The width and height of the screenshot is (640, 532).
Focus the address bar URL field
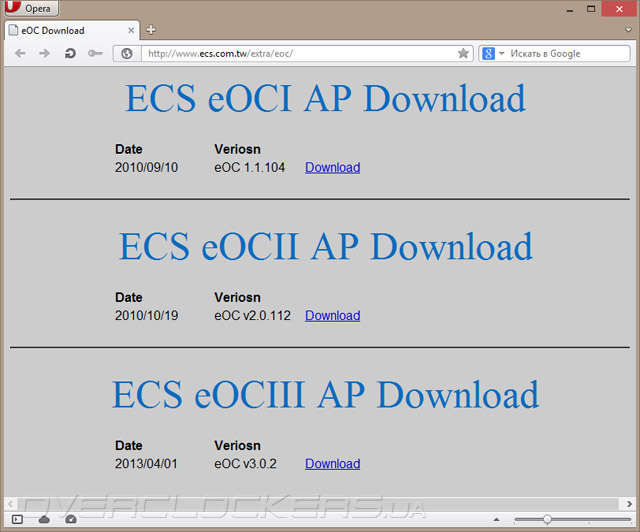(x=300, y=53)
